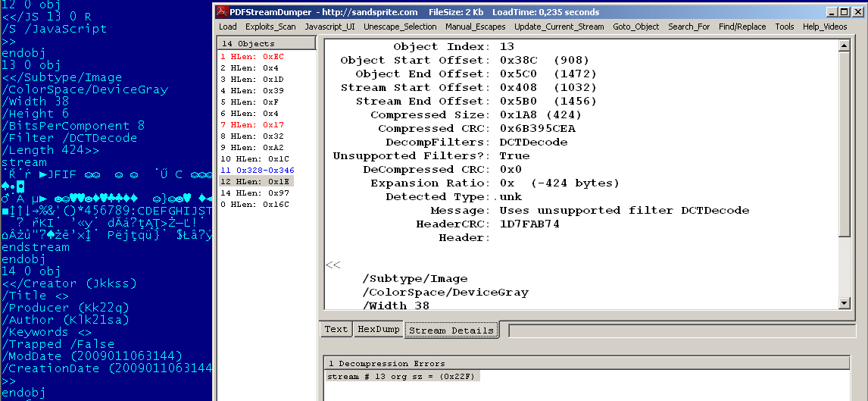Select object '5 HLen: 0xF' in list
The width and height of the screenshot is (868, 401).
(x=249, y=102)
